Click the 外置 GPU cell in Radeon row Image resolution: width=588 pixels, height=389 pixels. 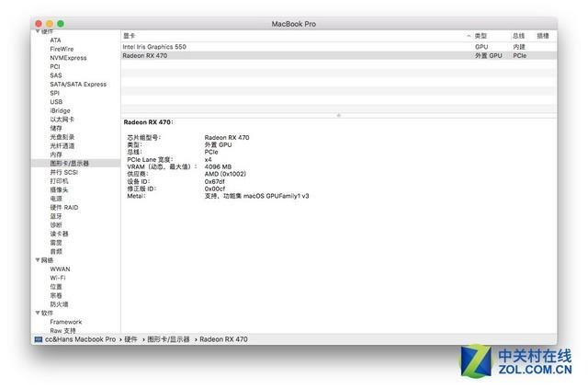point(488,55)
